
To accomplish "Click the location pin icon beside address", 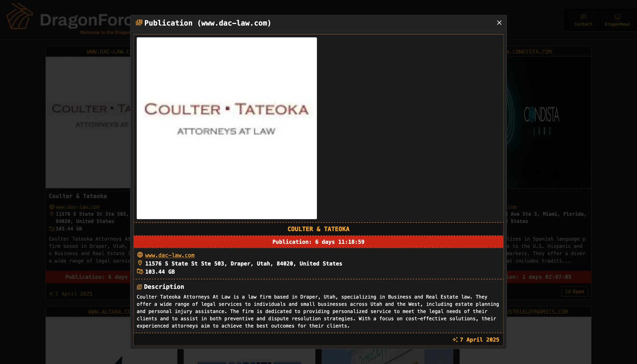I will 140,263.
